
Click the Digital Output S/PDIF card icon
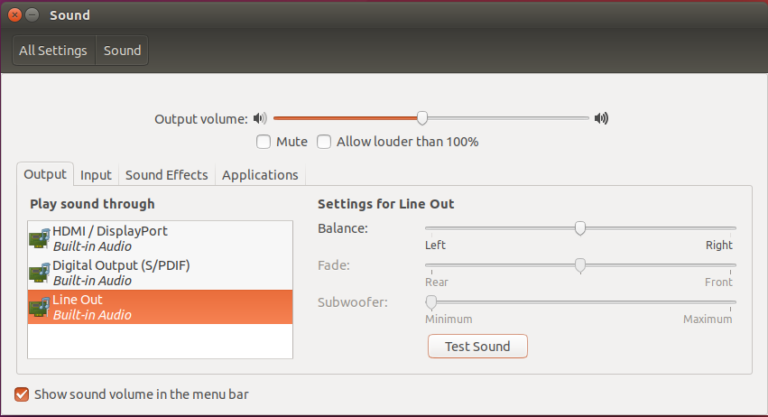click(x=39, y=273)
